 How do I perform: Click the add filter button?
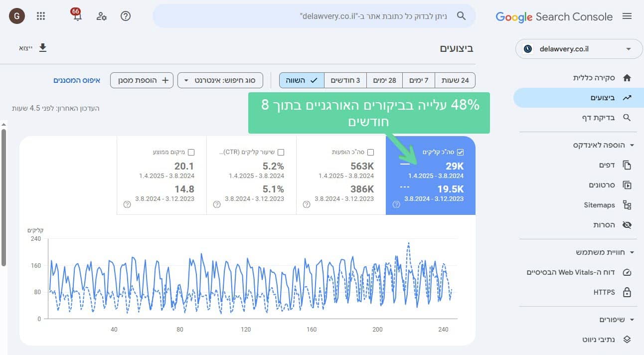(142, 80)
